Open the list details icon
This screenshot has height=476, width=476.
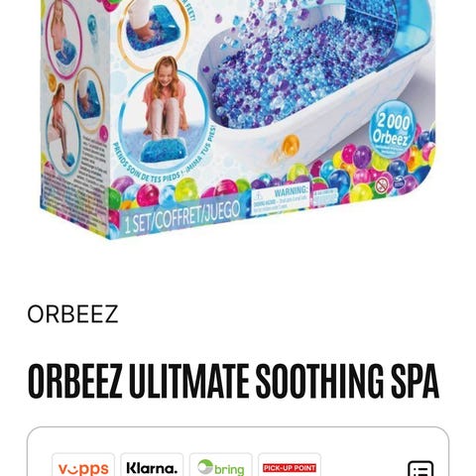[420, 469]
